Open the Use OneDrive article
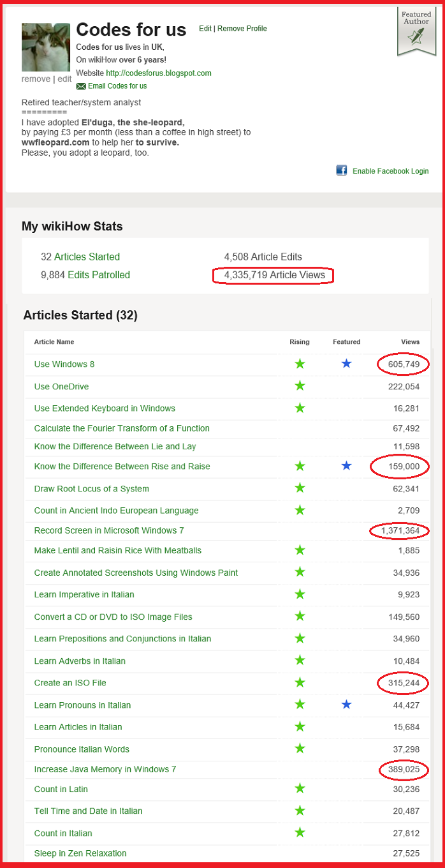 point(61,387)
